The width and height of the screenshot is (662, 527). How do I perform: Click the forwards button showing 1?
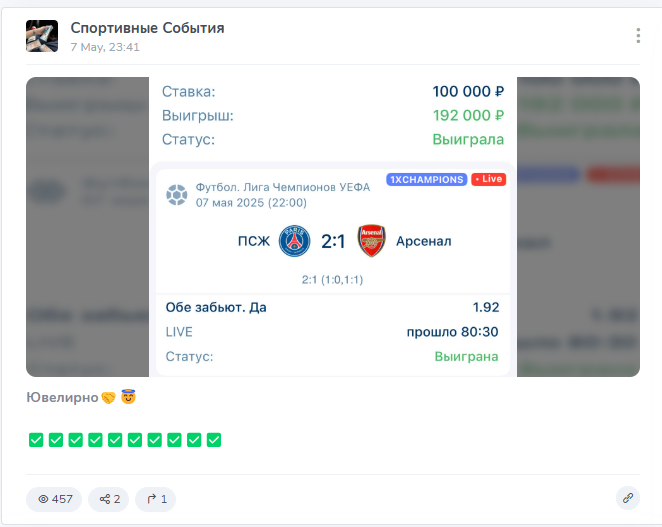pyautogui.click(x=155, y=498)
